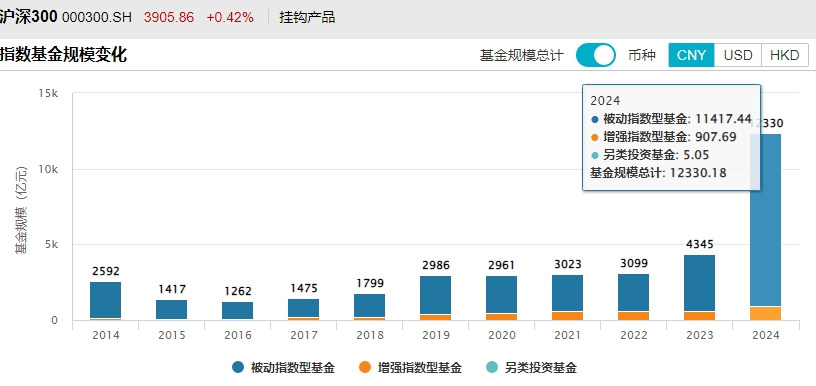Click the 2024 x-axis label
This screenshot has width=816, height=386.
coord(766,336)
